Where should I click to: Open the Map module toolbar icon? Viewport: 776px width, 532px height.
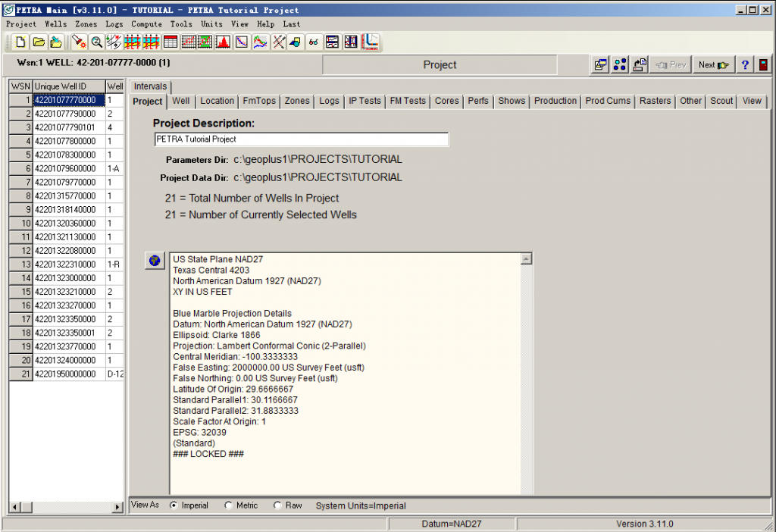coord(114,42)
